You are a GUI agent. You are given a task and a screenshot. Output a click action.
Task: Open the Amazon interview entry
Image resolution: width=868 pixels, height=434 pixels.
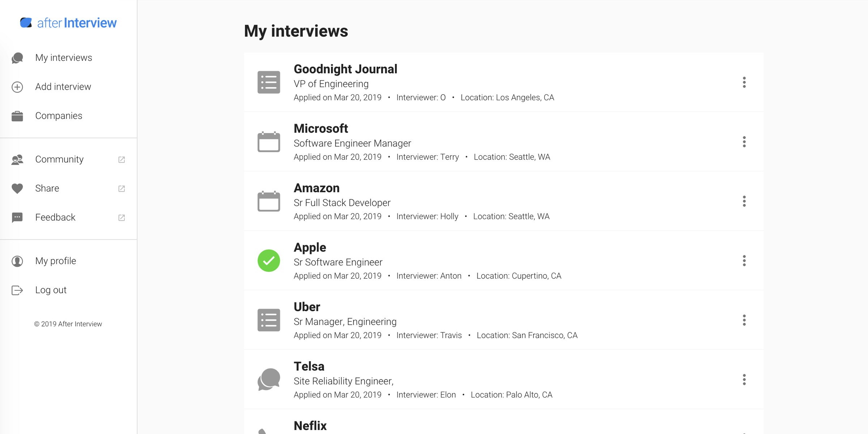tap(503, 201)
